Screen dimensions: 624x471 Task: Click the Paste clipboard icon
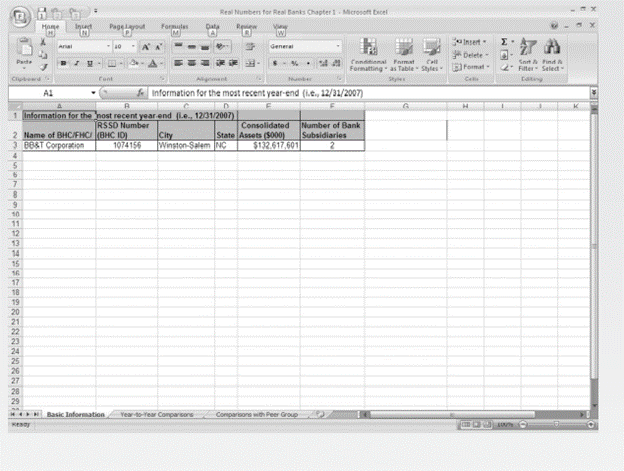click(24, 48)
